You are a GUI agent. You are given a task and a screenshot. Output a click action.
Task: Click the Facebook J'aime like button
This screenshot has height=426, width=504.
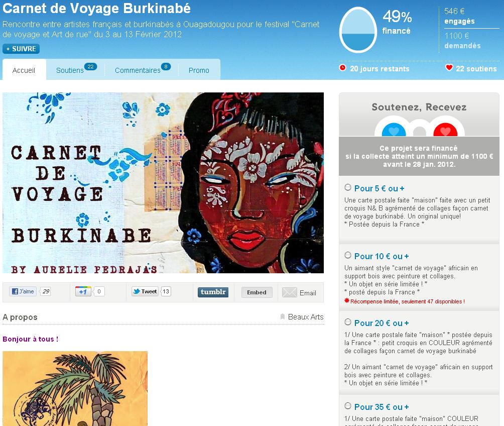point(23,291)
